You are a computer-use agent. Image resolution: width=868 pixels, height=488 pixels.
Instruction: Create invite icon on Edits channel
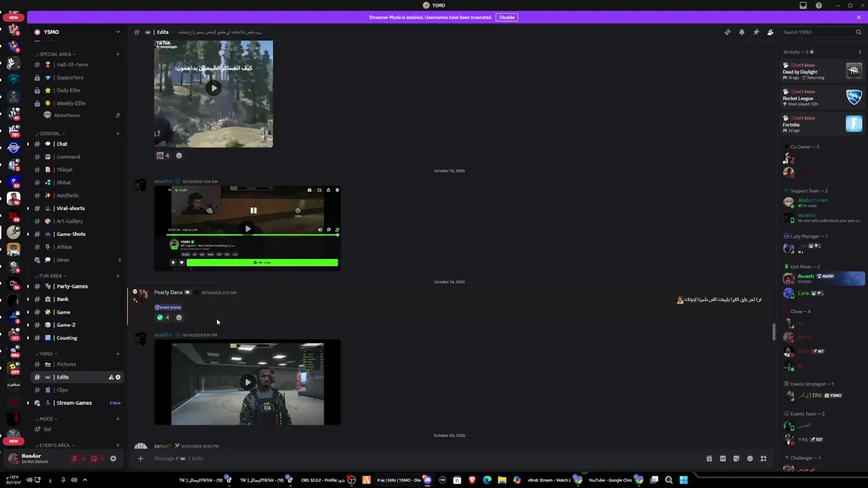tap(111, 378)
